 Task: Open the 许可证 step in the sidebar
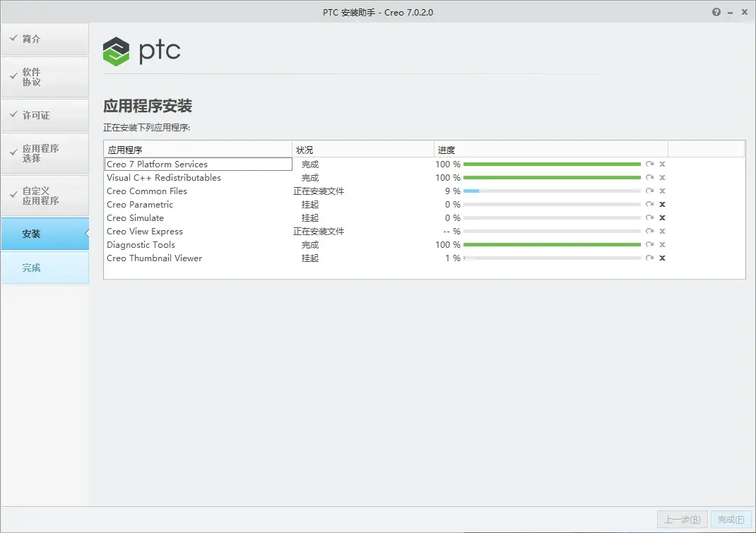[45, 115]
